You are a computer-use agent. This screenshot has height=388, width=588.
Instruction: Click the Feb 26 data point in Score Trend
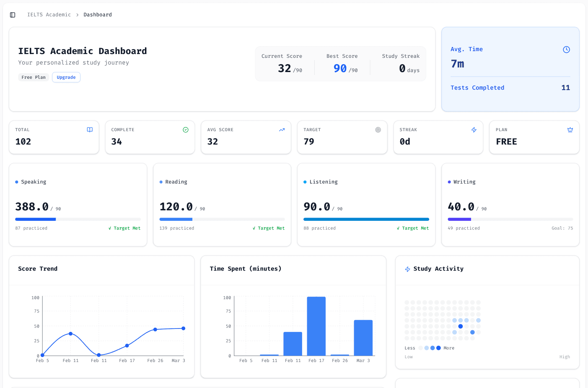coord(155,329)
